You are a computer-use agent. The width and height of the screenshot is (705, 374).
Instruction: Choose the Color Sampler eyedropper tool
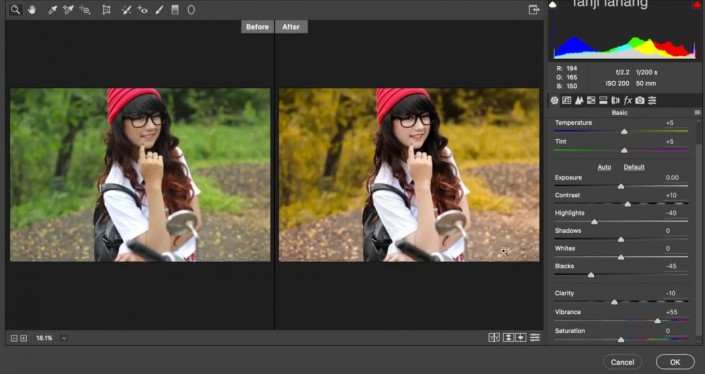[68, 9]
